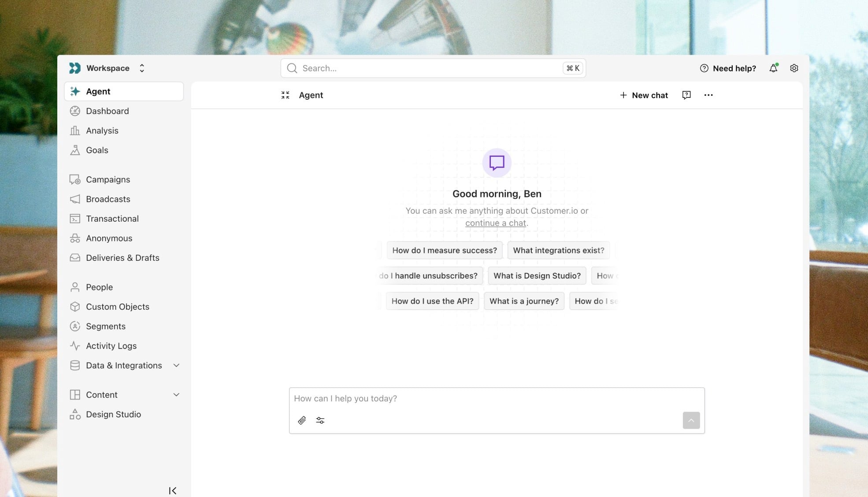Follow the 'continue a chat' link
Screen dimensions: 868x497
[x=496, y=223]
